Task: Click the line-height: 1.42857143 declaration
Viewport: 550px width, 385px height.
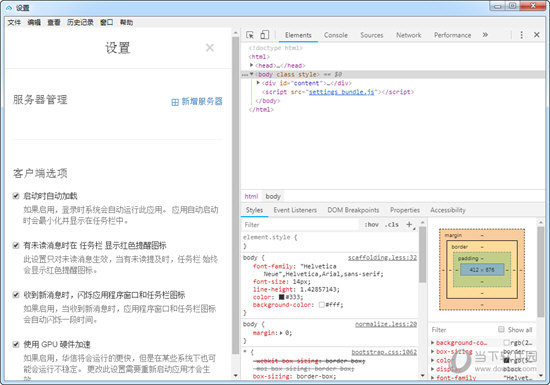Action: (296, 289)
